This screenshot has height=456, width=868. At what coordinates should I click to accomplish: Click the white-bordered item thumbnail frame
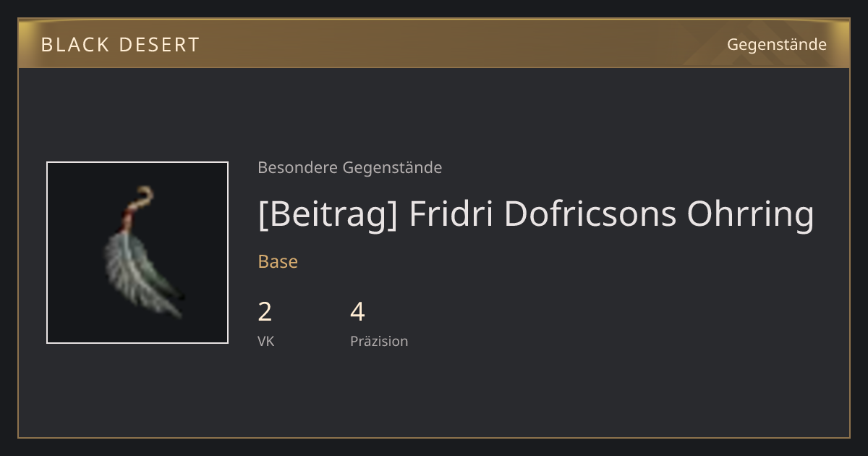(137, 253)
